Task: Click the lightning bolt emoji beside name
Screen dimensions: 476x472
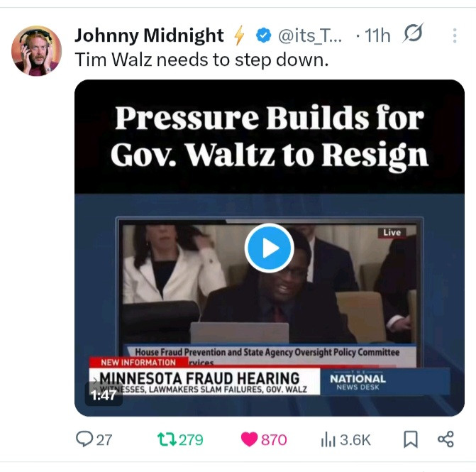Action: pyautogui.click(x=239, y=35)
